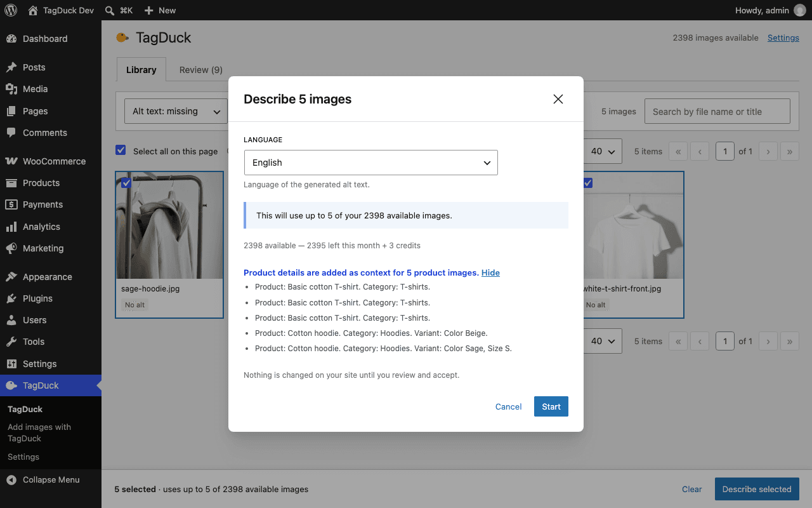Open the TagDuck Dev home icon
812x508 pixels.
coord(33,10)
